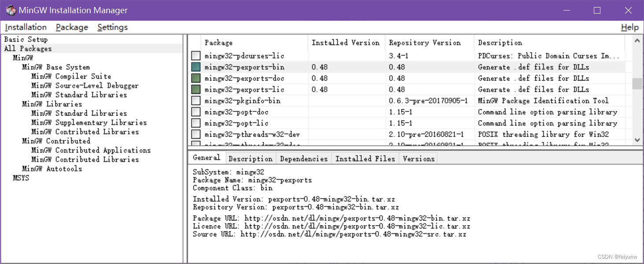Switch to the Versions tab
644x264 pixels.
(x=418, y=158)
